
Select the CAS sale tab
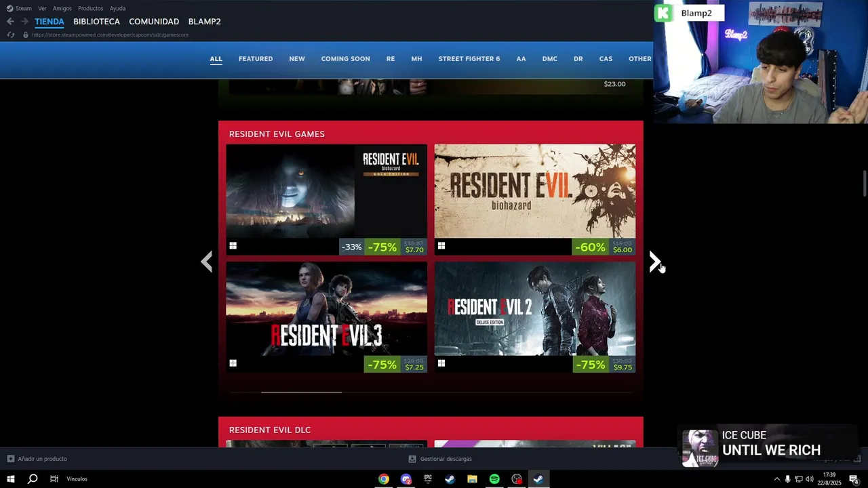[606, 59]
